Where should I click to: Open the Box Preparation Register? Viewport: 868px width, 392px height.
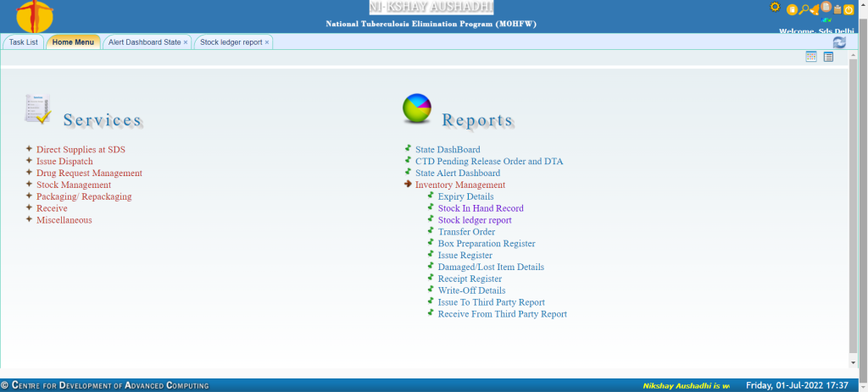tap(487, 243)
